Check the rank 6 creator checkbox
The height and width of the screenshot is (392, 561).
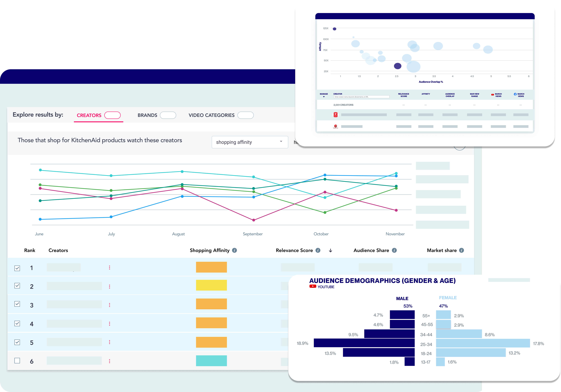pyautogui.click(x=17, y=361)
